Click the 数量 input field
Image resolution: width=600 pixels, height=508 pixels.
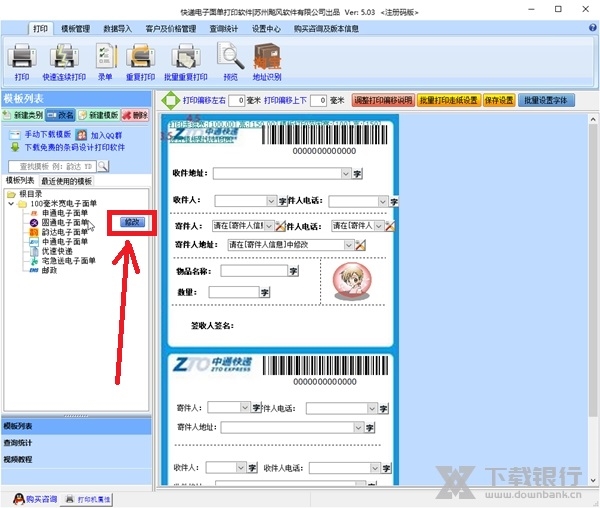234,293
